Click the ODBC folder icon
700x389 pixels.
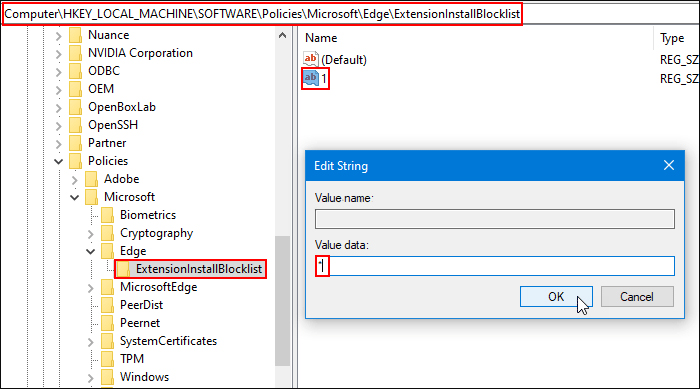[75, 71]
